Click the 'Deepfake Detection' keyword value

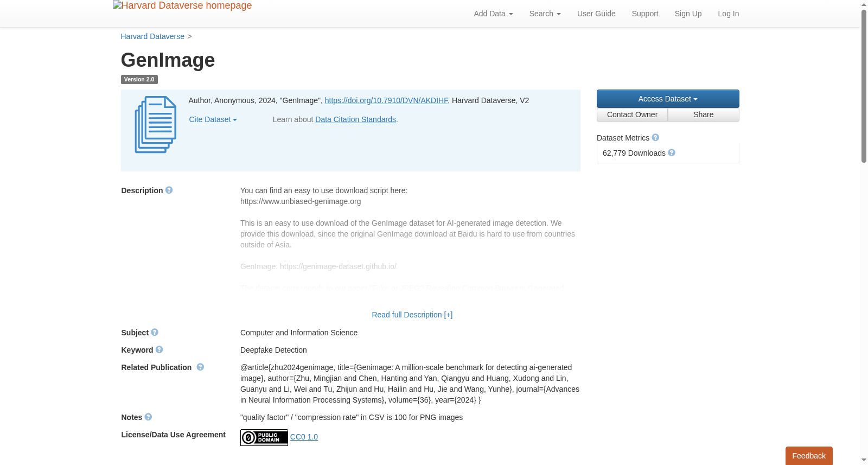(273, 350)
